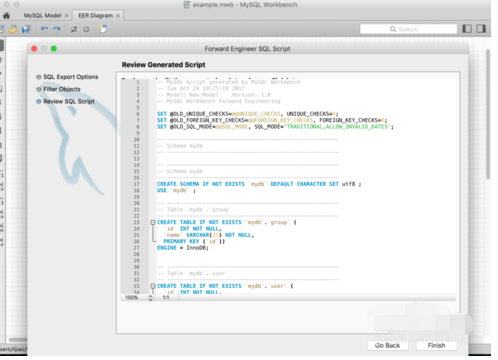Toggle the left sidebar panel icon
The image size is (498, 360).
(467, 29)
